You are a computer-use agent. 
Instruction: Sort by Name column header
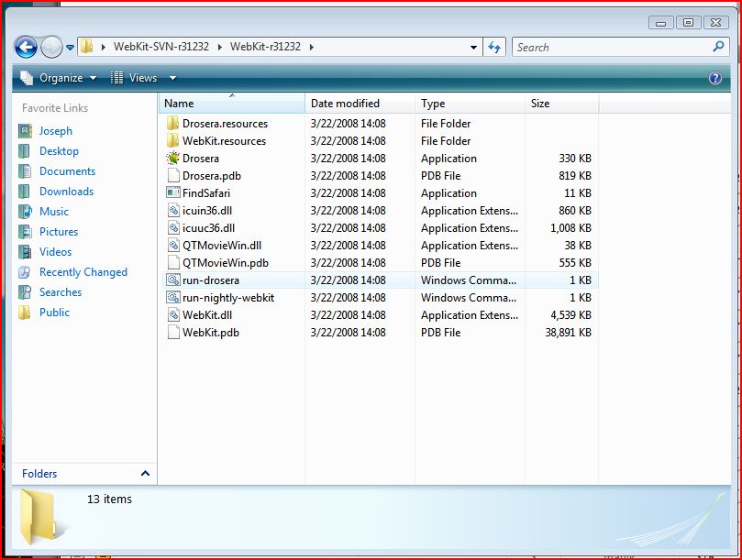(x=232, y=103)
